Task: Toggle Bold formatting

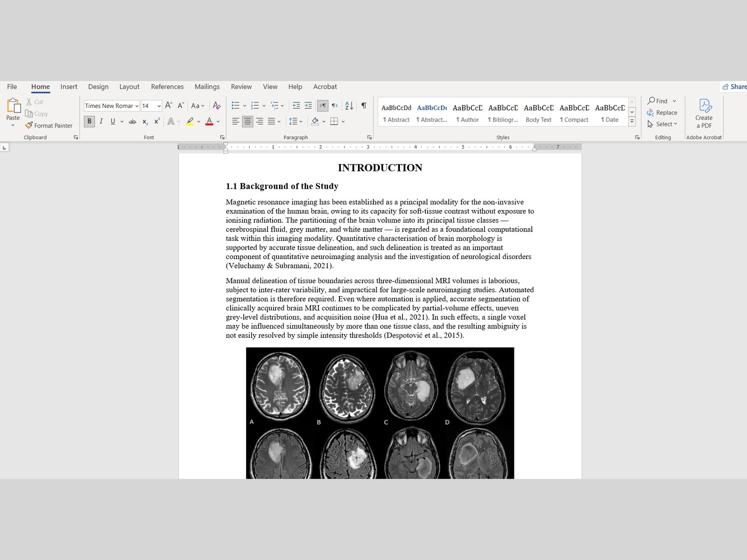Action: coord(89,121)
